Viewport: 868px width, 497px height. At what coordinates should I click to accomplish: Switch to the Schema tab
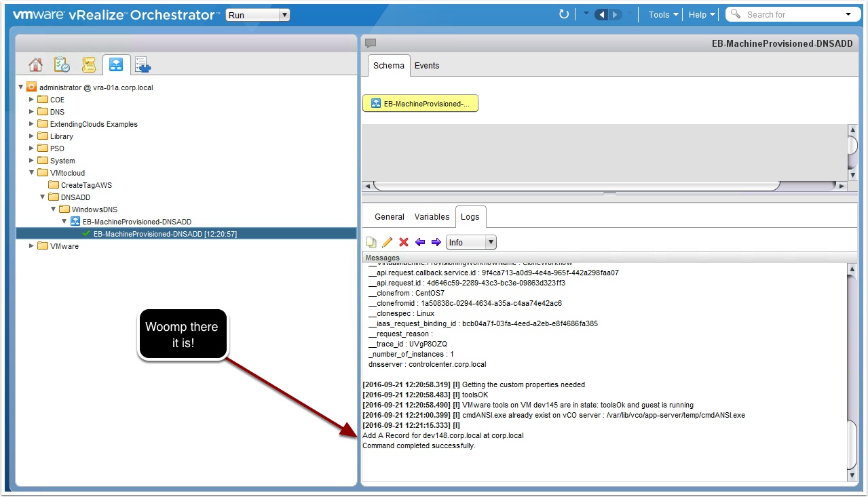pyautogui.click(x=389, y=66)
